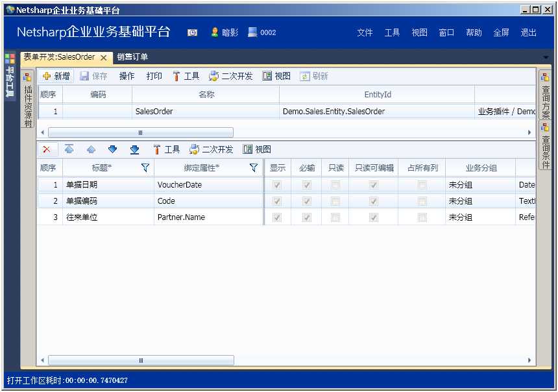Open the 帮助 menu
This screenshot has height=392, width=558.
pos(474,32)
